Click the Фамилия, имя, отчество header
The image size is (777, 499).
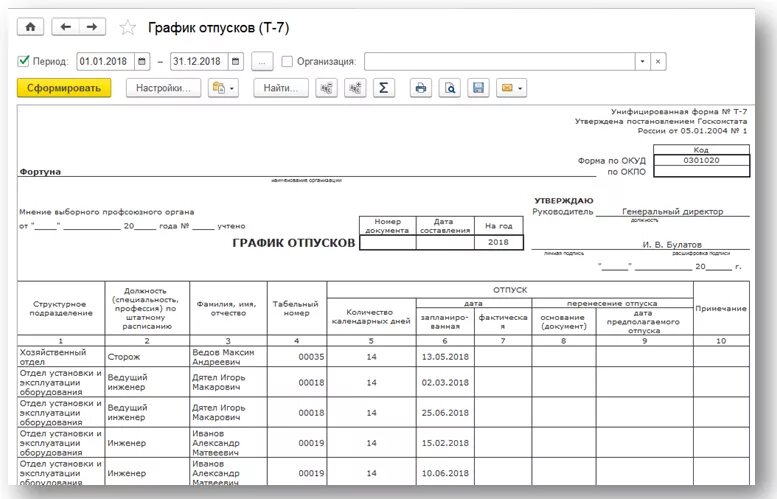tap(228, 308)
